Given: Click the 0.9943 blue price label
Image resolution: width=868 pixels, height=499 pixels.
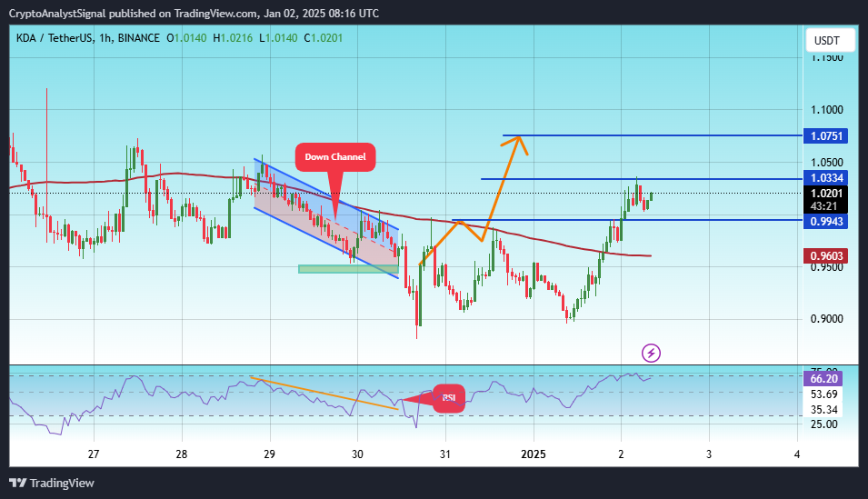Looking at the screenshot, I should click(826, 222).
